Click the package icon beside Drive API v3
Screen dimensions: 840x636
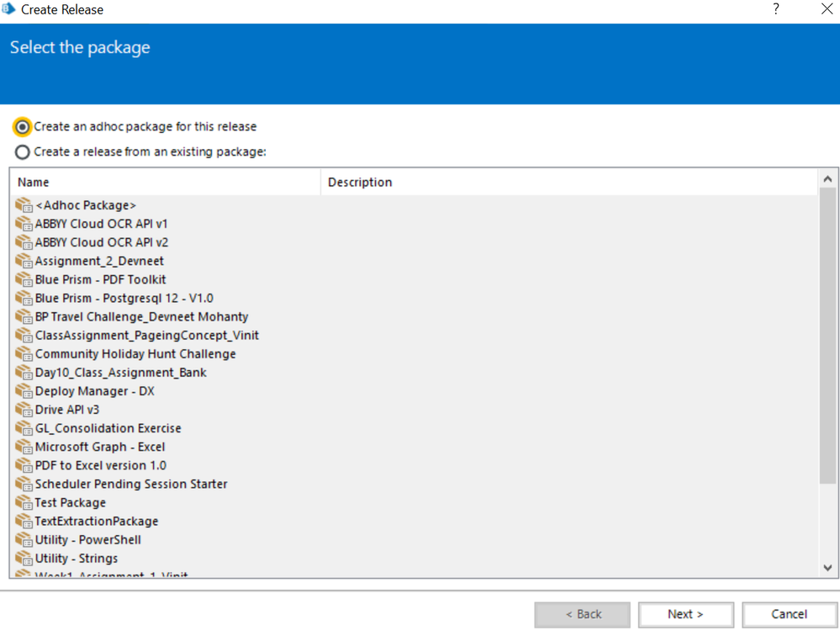[24, 410]
